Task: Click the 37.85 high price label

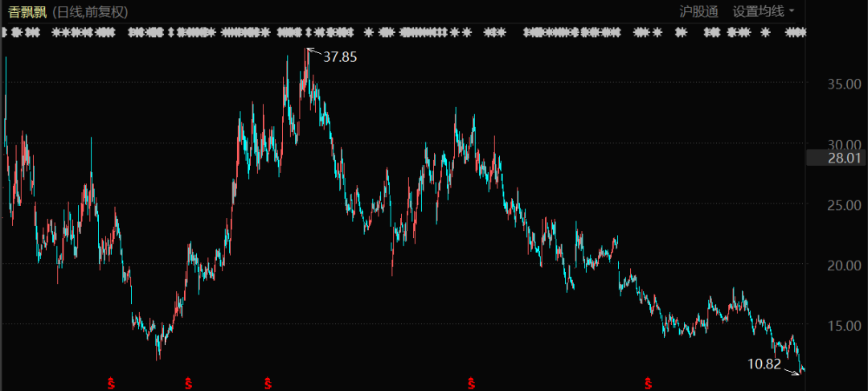Action: [339, 57]
